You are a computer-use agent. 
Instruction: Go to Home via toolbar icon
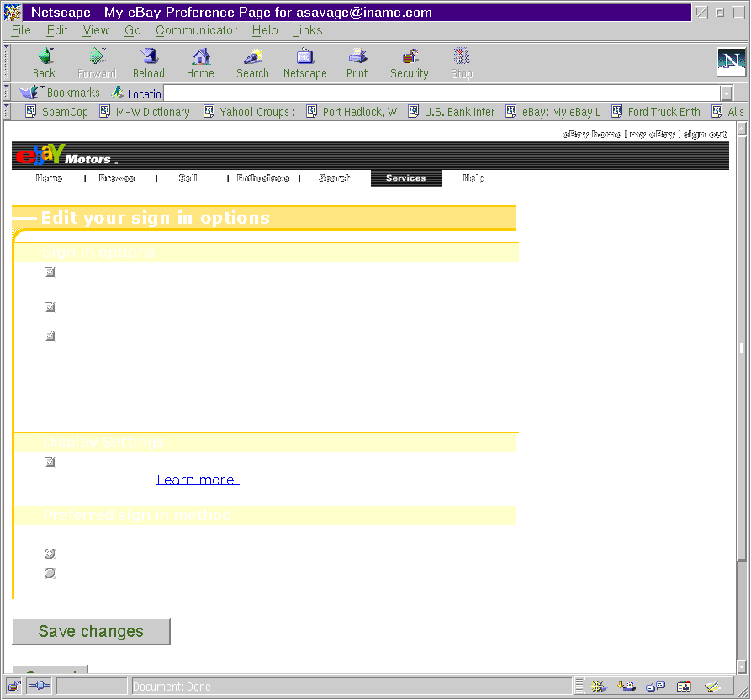200,57
